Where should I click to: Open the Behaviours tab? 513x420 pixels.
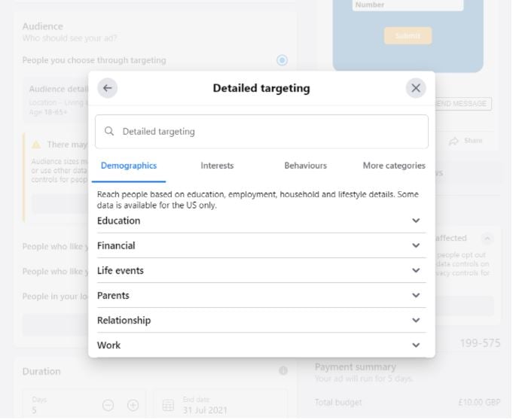pos(305,166)
